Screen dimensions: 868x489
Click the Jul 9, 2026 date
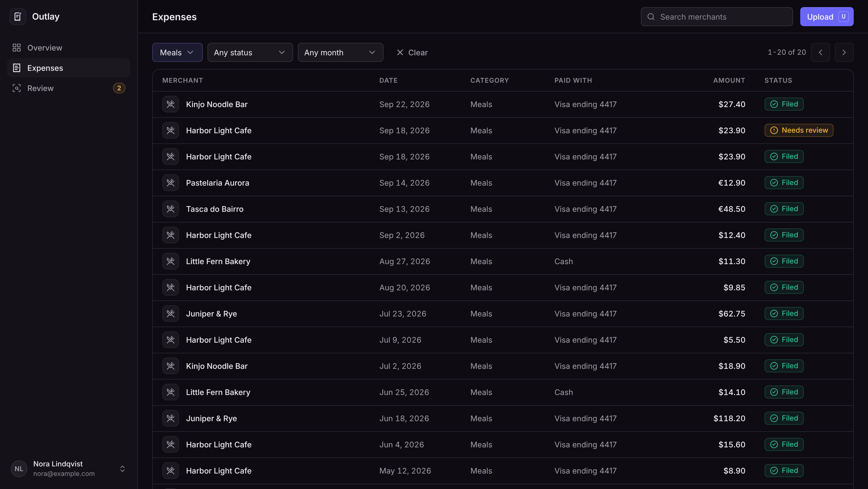[400, 340]
